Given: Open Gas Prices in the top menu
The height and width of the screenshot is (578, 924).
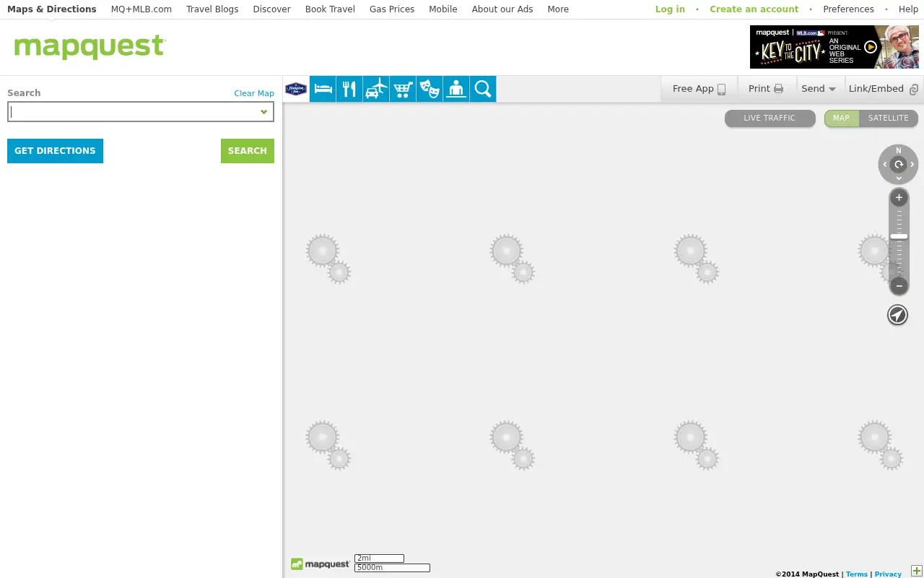Looking at the screenshot, I should 392,9.
